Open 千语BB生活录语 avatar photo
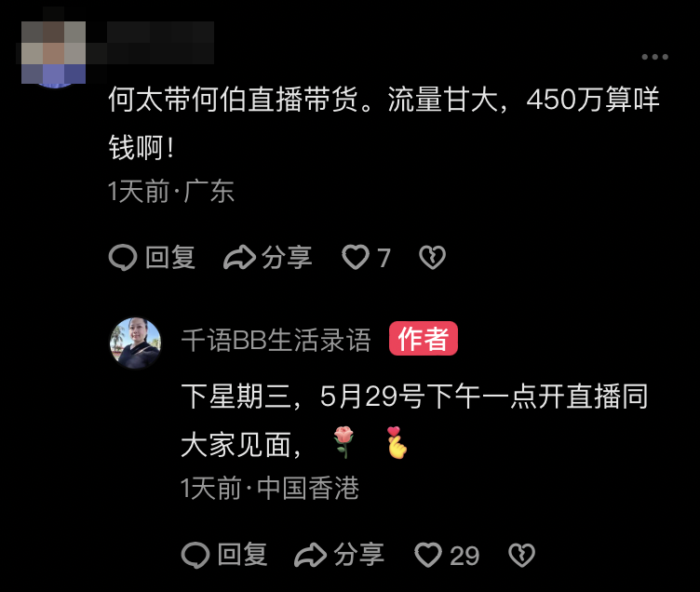This screenshot has width=700, height=592. point(135,343)
